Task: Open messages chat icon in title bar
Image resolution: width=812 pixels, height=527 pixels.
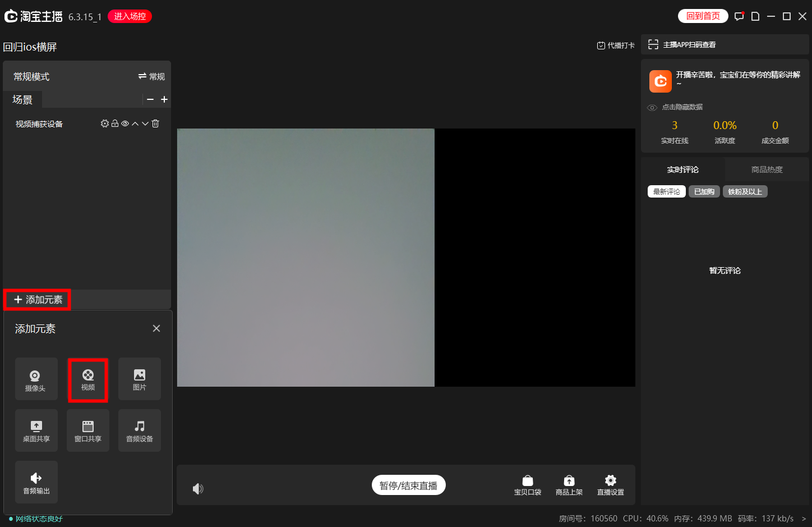Action: (739, 16)
